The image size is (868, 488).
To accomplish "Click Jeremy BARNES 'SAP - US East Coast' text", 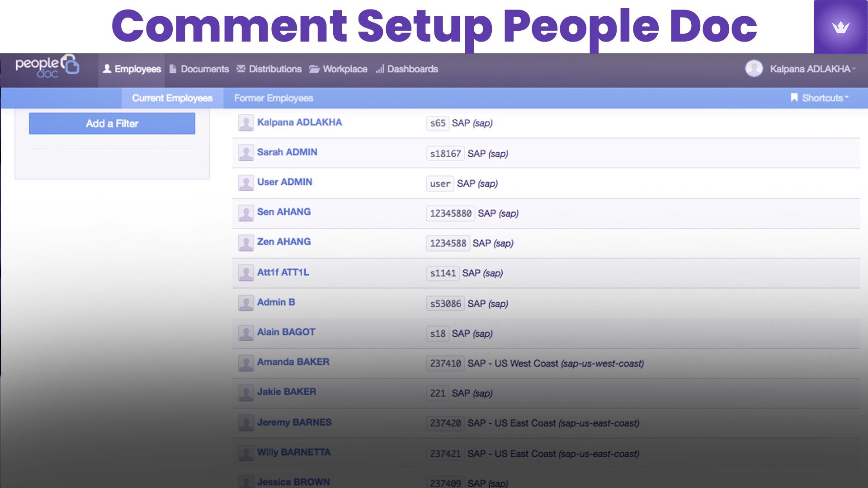I will click(x=511, y=423).
